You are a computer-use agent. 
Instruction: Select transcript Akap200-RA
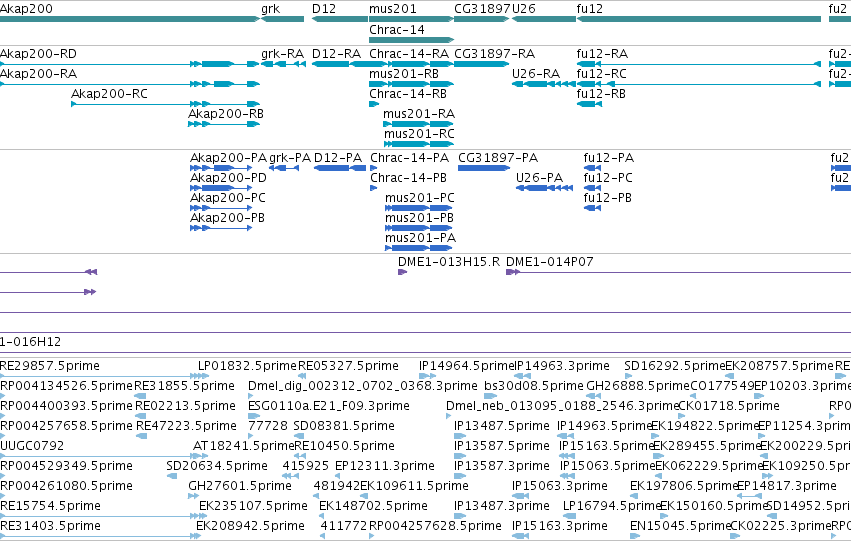click(x=38, y=74)
